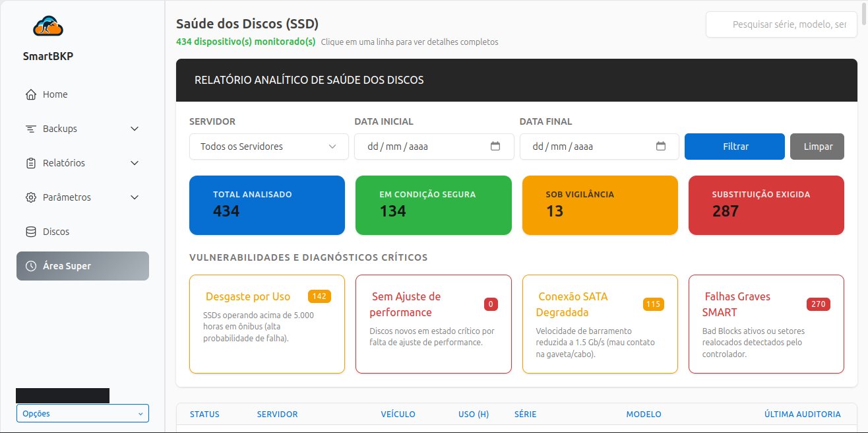Open the Opções dropdown in sidebar
The image size is (868, 433).
pos(82,413)
